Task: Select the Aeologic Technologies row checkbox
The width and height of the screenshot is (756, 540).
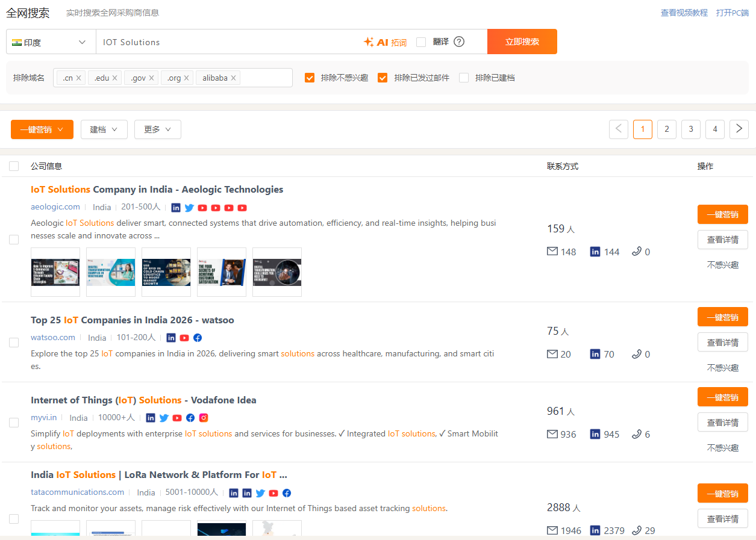Action: (14, 240)
